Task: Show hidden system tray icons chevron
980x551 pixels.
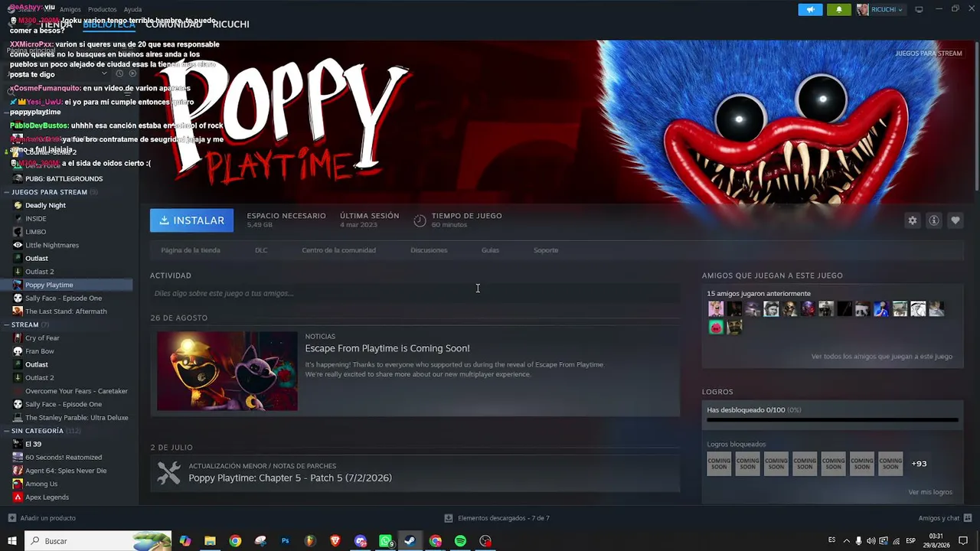Action: click(846, 541)
